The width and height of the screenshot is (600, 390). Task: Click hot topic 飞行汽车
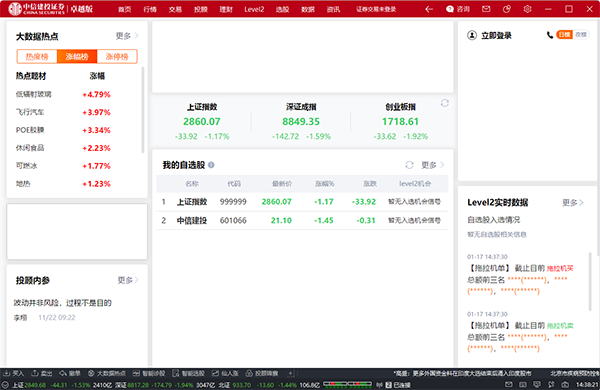coord(30,112)
